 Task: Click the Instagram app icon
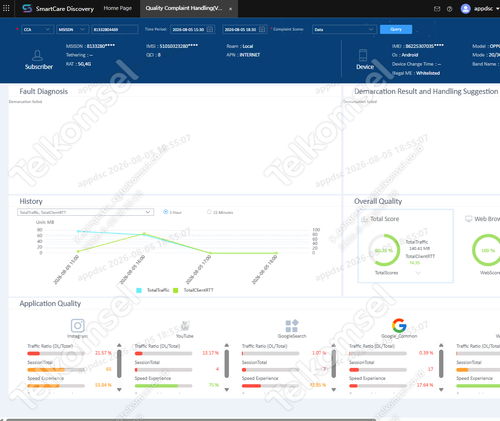(78, 325)
